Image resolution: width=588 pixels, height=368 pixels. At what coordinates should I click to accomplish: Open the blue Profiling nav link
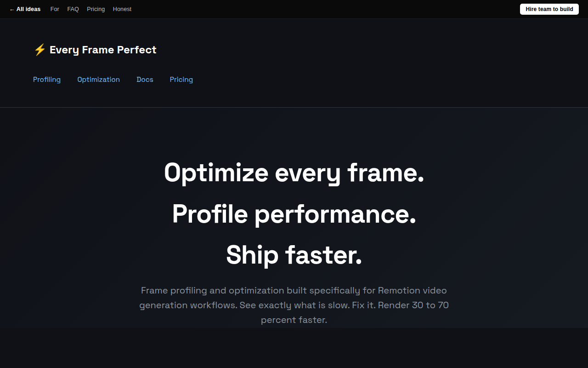click(x=47, y=80)
